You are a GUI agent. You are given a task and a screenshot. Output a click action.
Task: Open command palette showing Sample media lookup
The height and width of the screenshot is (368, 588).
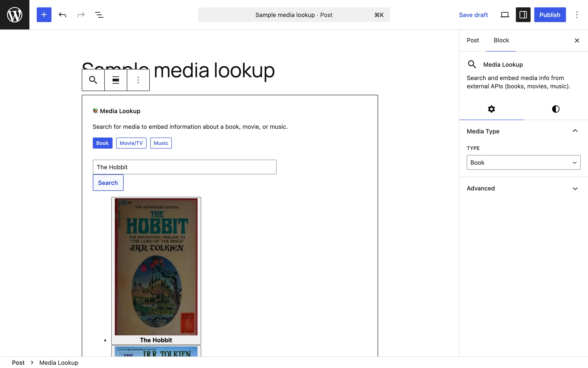(x=294, y=14)
